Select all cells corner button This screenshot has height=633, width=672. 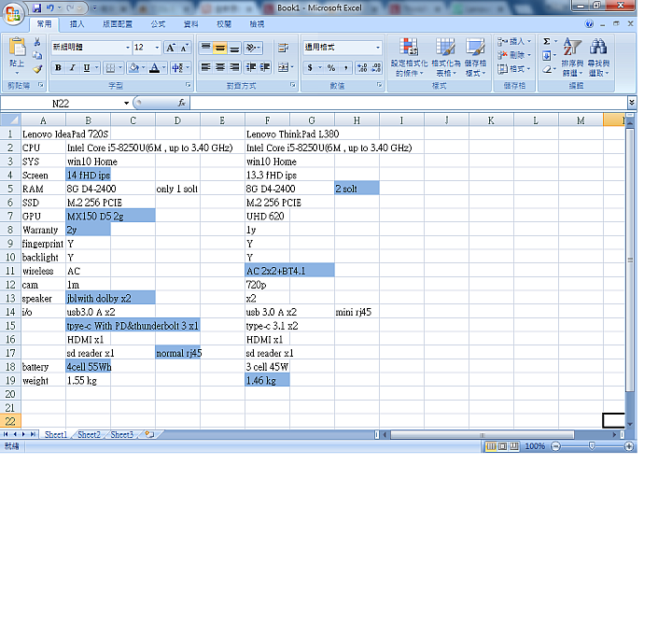click(x=10, y=120)
